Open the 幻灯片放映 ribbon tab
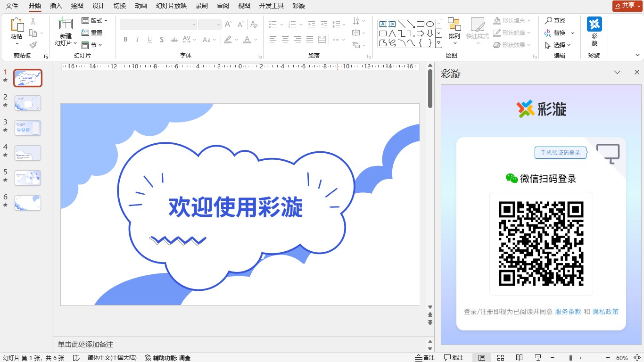The width and height of the screenshot is (644, 362). click(x=171, y=6)
